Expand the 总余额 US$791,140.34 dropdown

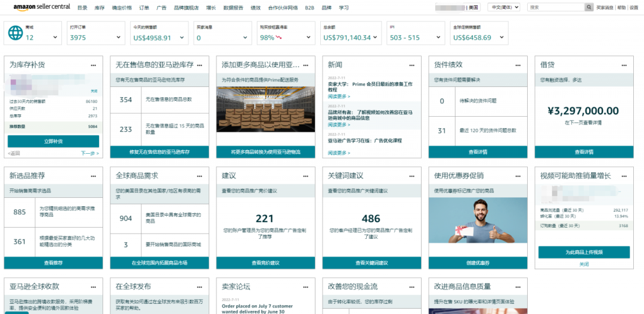pos(376,38)
